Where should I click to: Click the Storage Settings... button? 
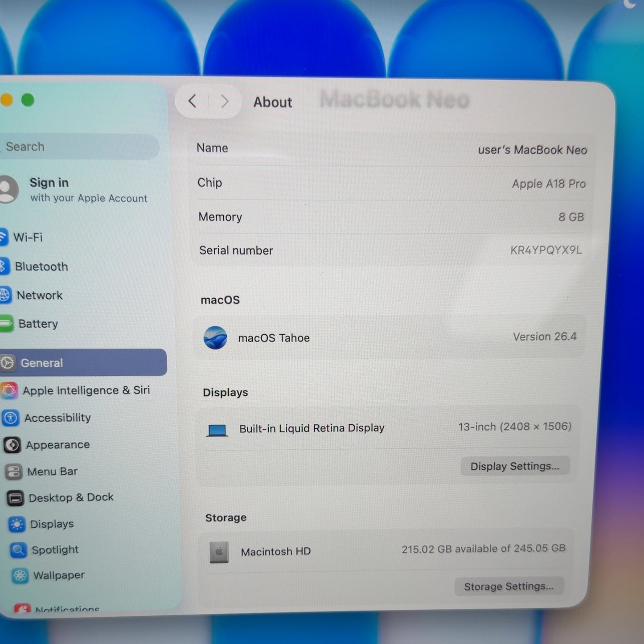pos(509,587)
